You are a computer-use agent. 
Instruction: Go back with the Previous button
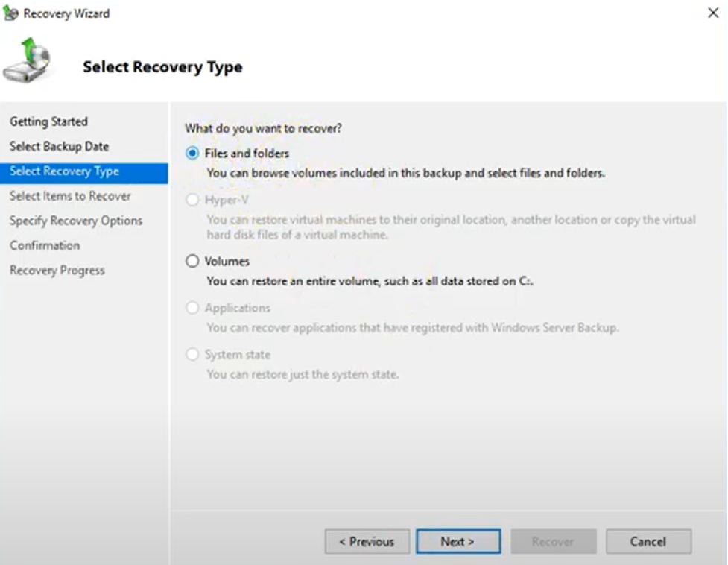[x=367, y=542]
